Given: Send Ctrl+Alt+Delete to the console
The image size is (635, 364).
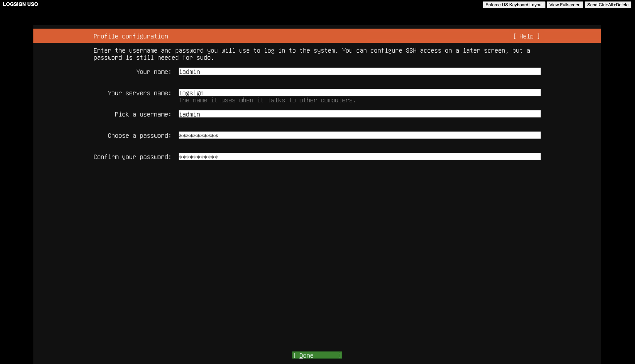Looking at the screenshot, I should (x=608, y=5).
